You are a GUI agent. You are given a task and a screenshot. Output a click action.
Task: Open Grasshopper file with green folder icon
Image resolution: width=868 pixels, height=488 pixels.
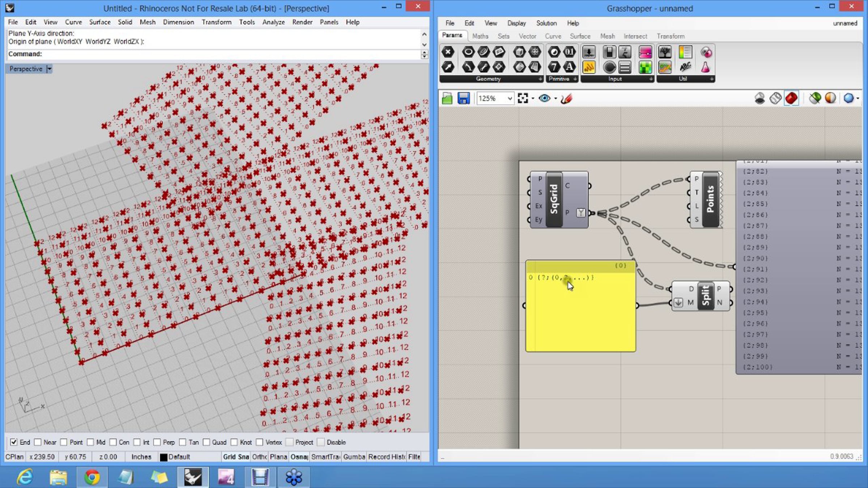(447, 98)
